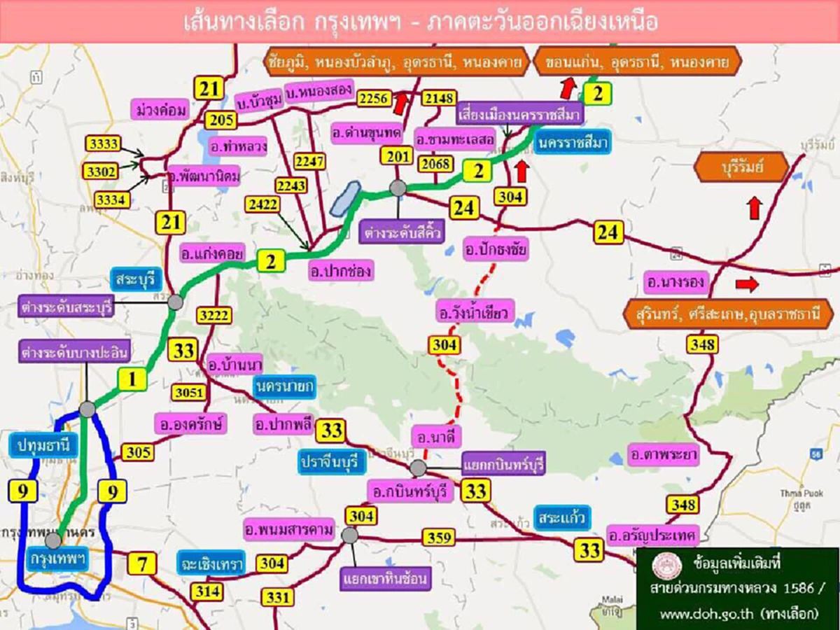Click the route 2243 shield

290,185
